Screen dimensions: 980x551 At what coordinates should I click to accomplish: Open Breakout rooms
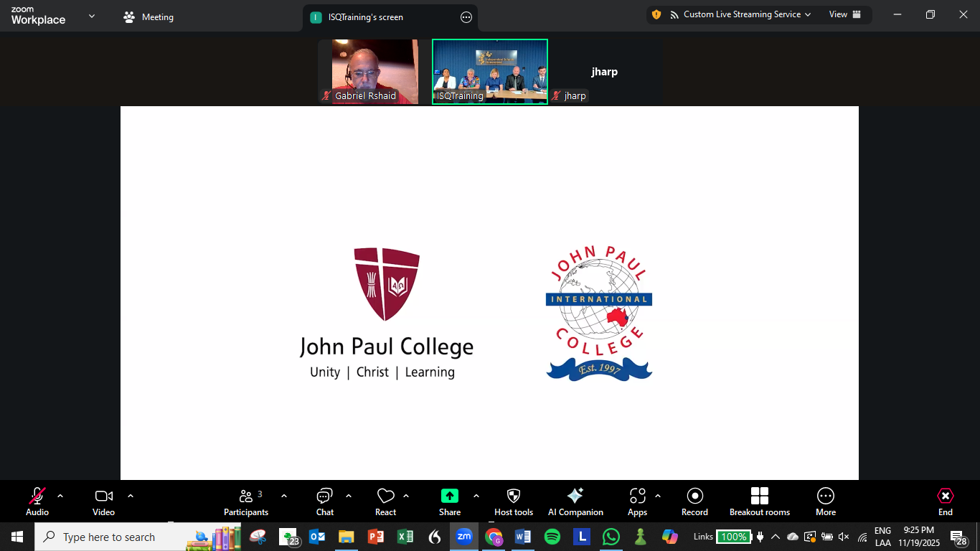point(760,501)
